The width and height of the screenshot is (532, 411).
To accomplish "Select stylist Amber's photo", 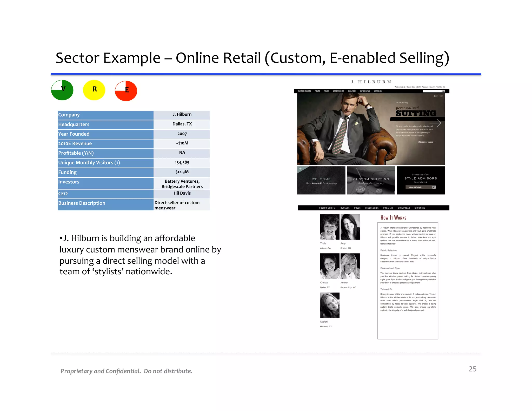I will coord(350,266).
